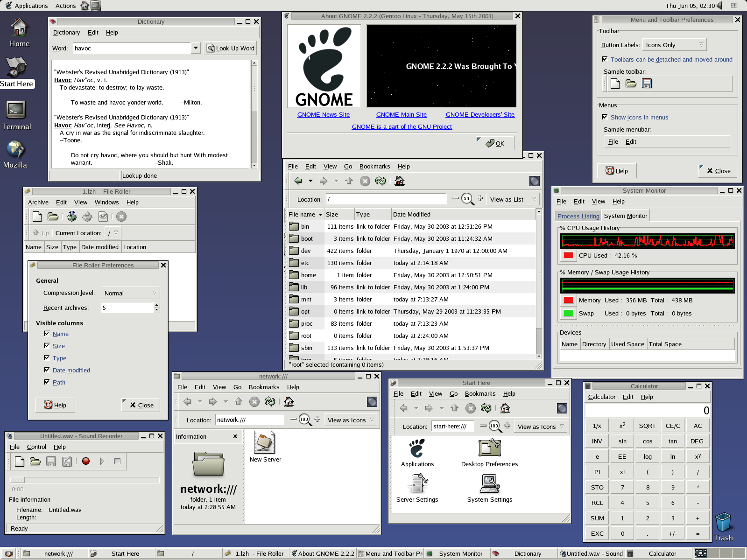747x560 pixels.
Task: Switch to the Process Listing tab
Action: (578, 216)
